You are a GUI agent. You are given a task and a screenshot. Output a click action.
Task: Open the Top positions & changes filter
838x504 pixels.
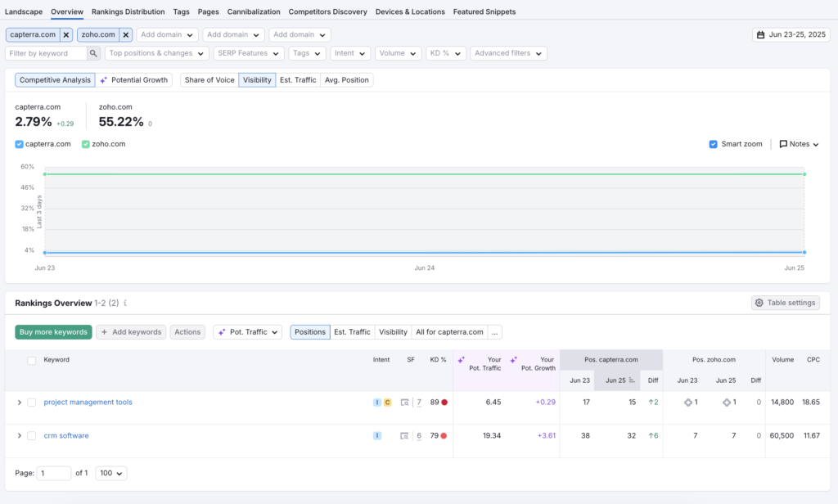156,53
